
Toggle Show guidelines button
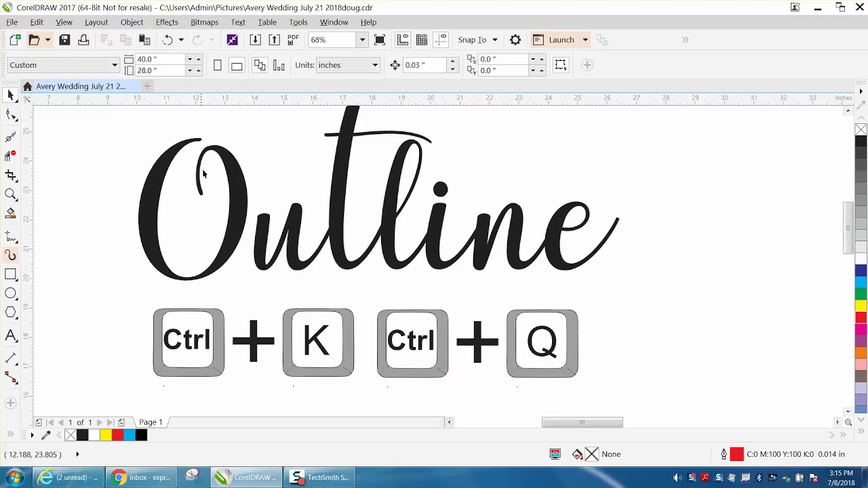(x=441, y=40)
